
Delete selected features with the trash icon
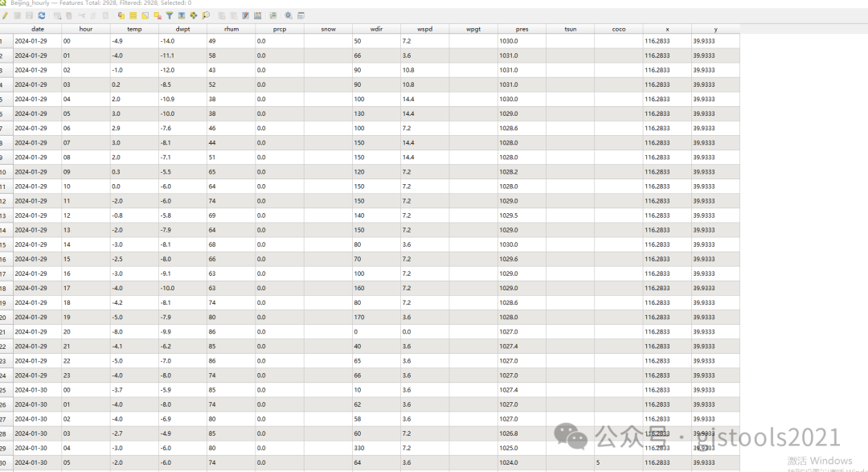coord(68,15)
